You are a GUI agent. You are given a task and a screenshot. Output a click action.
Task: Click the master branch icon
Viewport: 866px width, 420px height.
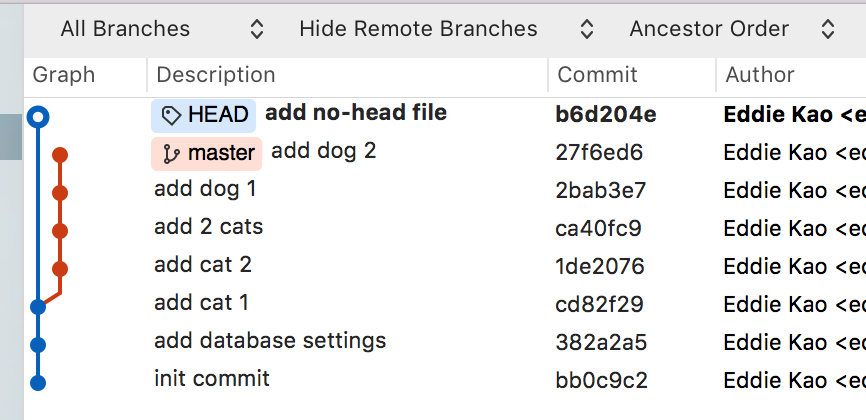[172, 154]
